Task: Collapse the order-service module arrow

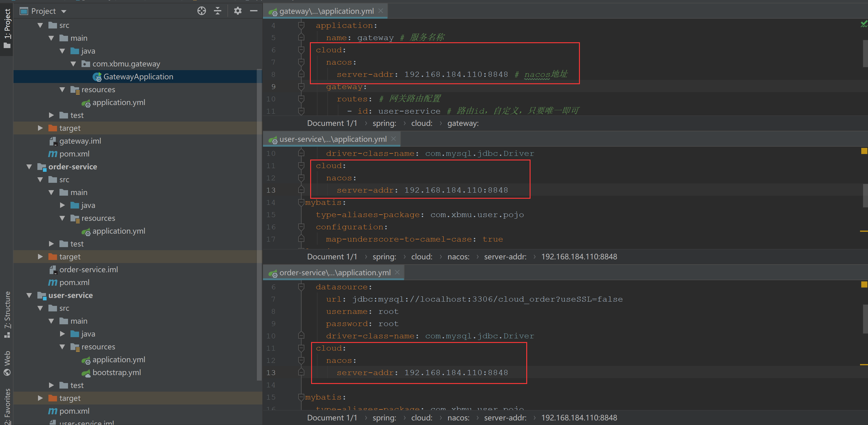Action: 29,167
